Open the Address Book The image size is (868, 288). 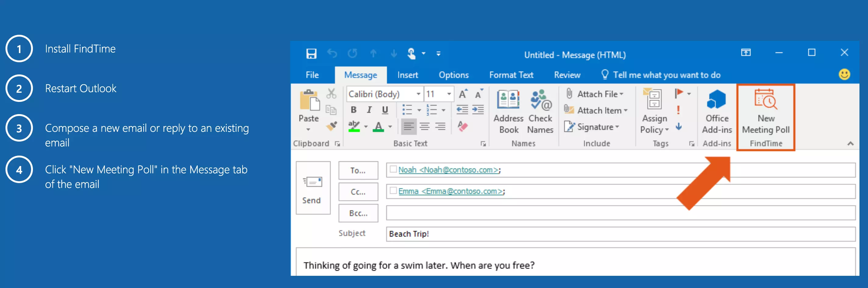(508, 111)
